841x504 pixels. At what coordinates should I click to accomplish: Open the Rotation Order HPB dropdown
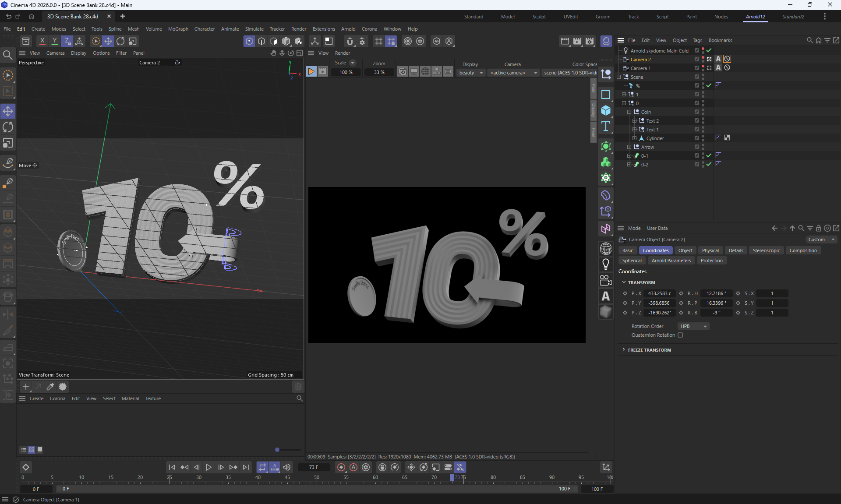694,326
